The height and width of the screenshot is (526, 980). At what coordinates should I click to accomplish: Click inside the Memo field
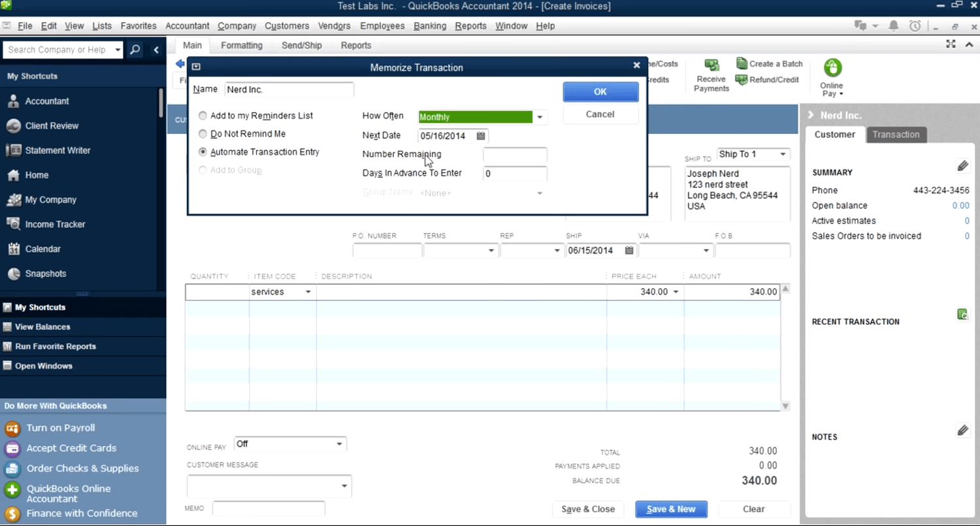click(268, 508)
